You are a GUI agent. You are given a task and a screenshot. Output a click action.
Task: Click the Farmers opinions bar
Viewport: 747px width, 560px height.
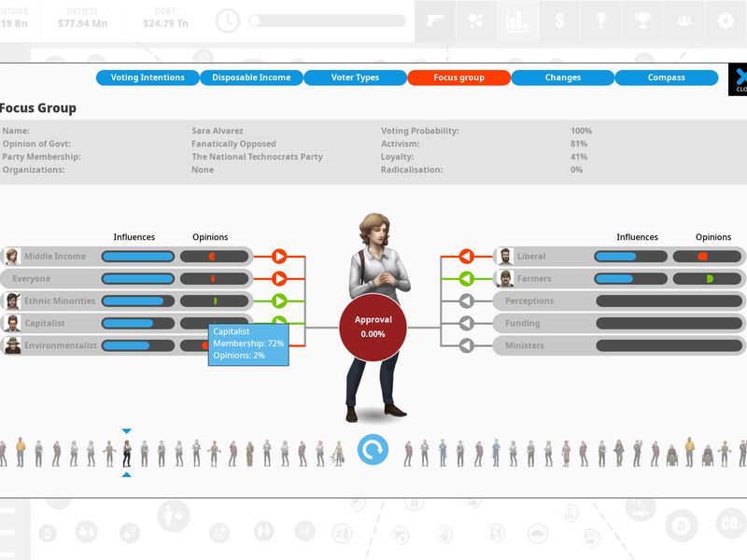(x=708, y=278)
